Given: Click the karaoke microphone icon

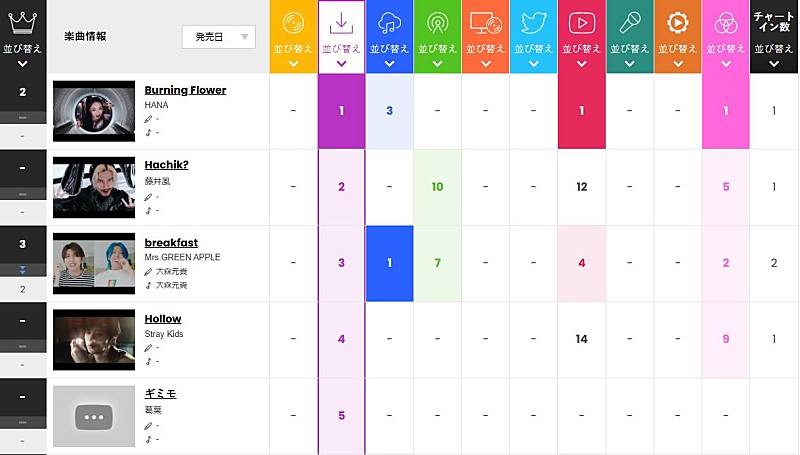Looking at the screenshot, I should [x=629, y=23].
